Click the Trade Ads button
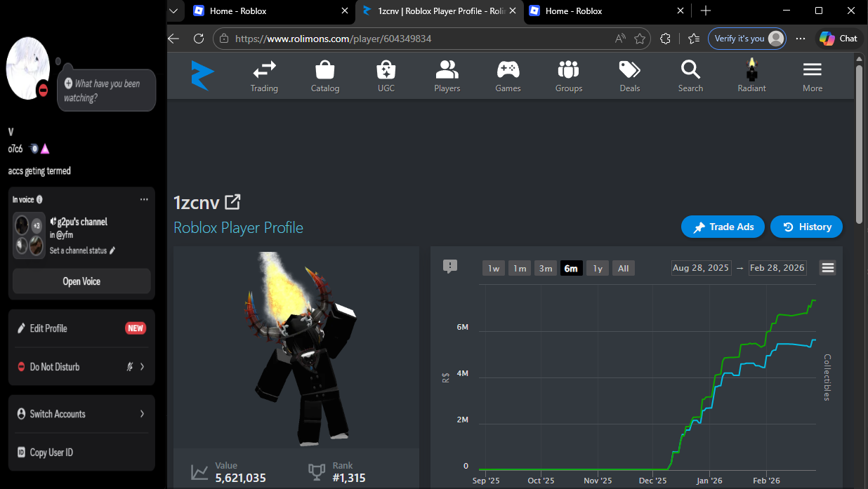868x489 pixels. pyautogui.click(x=723, y=227)
